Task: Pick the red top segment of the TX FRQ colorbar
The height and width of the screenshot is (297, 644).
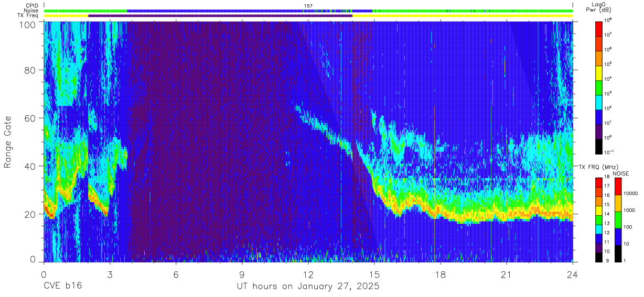Action: coord(598,183)
